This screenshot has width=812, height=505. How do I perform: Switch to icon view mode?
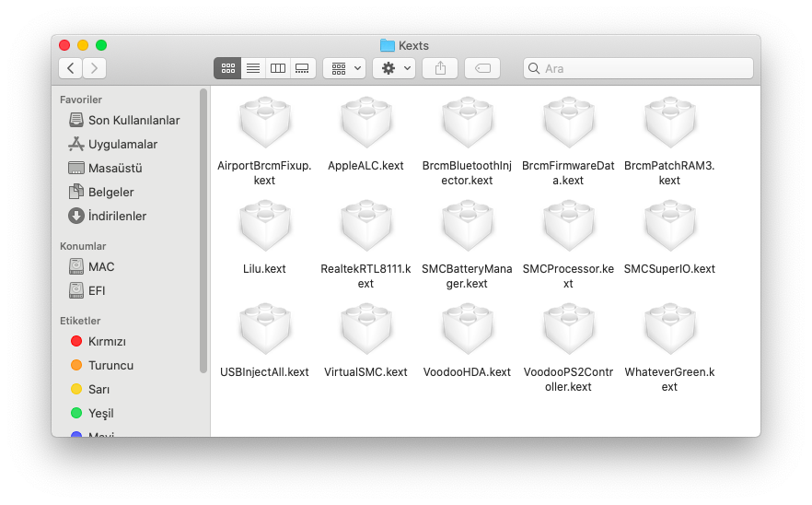(x=227, y=68)
